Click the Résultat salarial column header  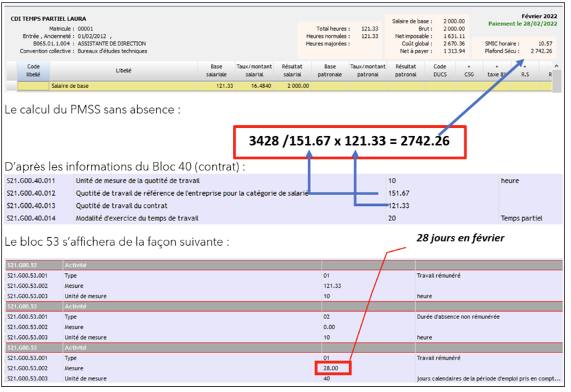pyautogui.click(x=292, y=71)
